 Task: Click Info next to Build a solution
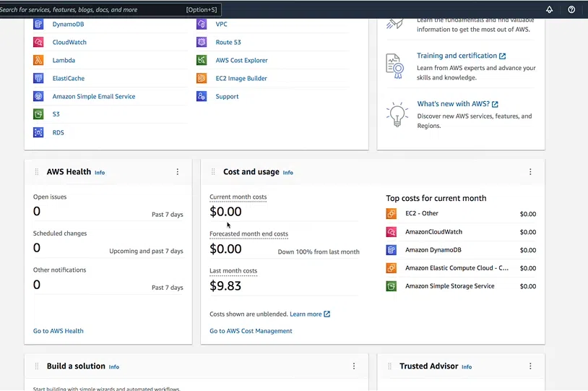tap(114, 367)
